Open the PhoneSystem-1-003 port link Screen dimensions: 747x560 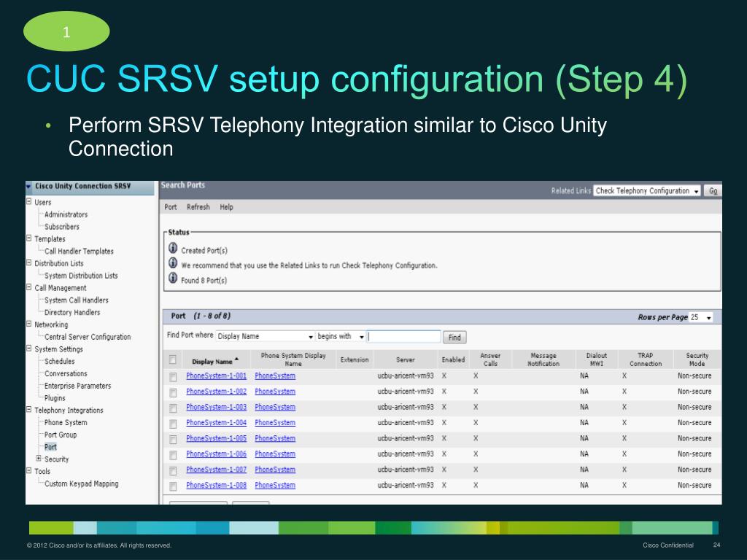pos(216,407)
